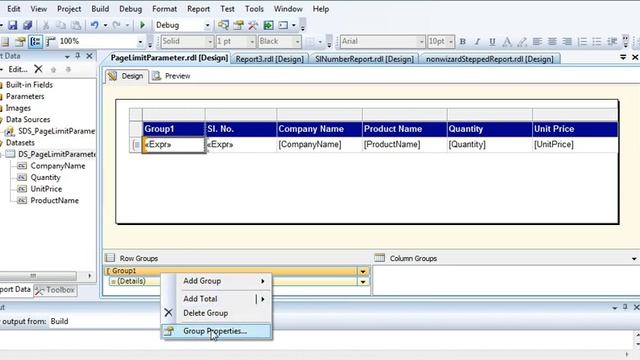Click the report properties icon on layout toolbar
Image resolution: width=640 pixels, height=360 pixels.
[20, 41]
